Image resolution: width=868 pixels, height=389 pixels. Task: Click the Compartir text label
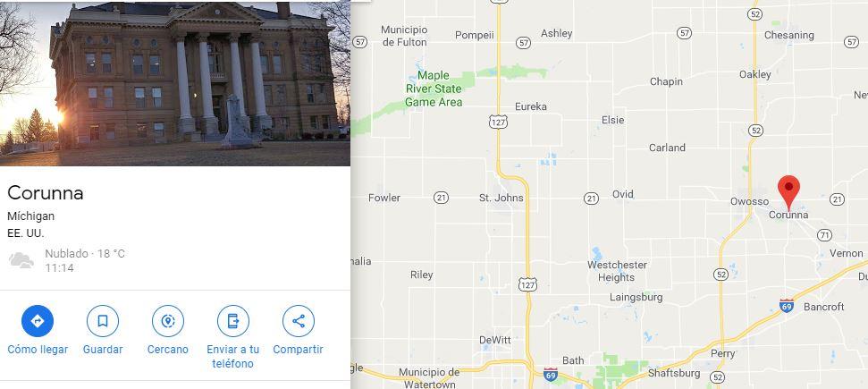[x=298, y=350]
